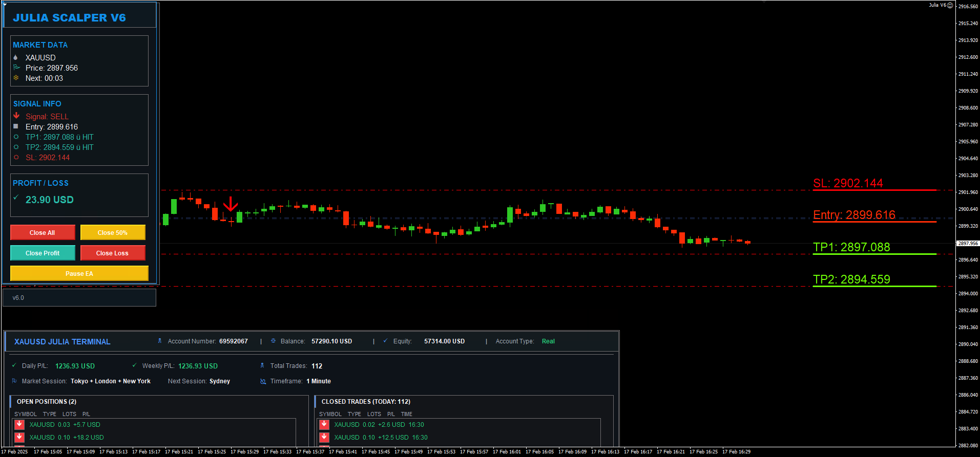Hit the Close Profit button

[43, 253]
